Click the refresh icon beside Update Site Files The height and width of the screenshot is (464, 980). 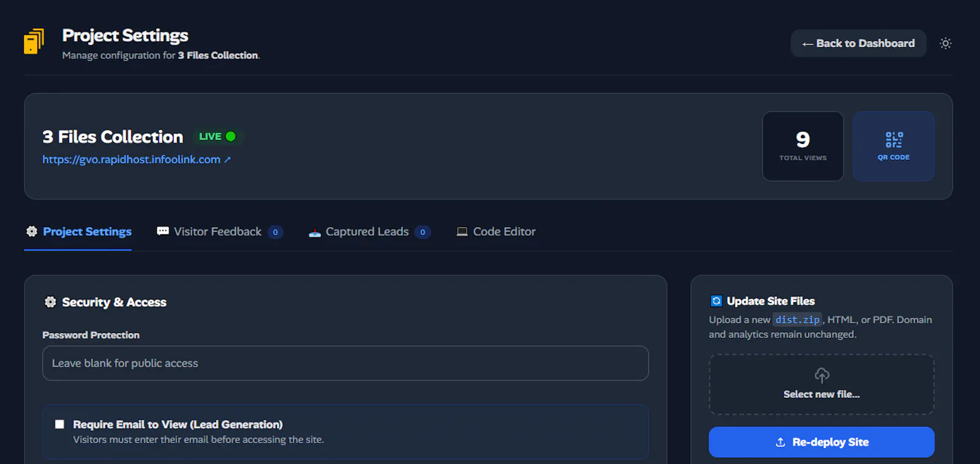[x=716, y=301]
